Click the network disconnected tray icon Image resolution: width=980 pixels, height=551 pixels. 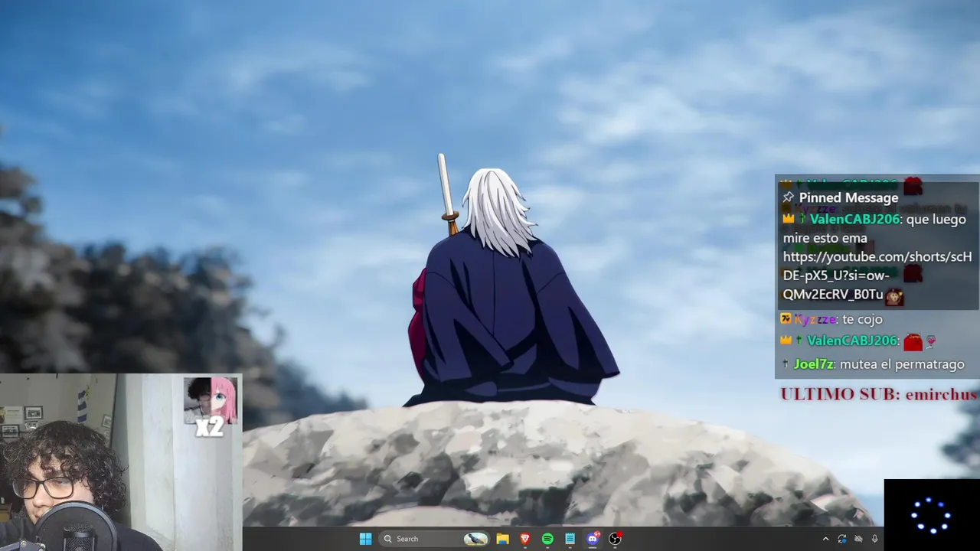pos(858,539)
